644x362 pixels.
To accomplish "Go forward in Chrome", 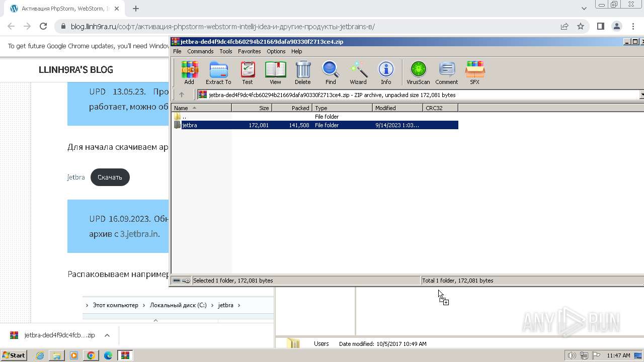I will pyautogui.click(x=27, y=26).
